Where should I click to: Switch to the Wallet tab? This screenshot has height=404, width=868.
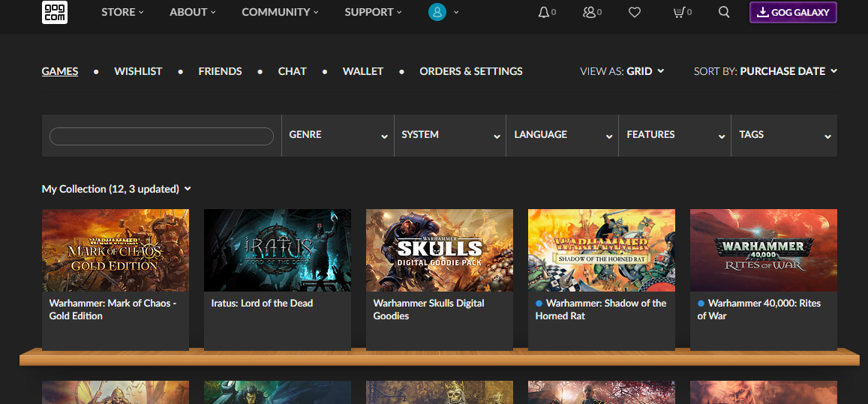pyautogui.click(x=363, y=71)
